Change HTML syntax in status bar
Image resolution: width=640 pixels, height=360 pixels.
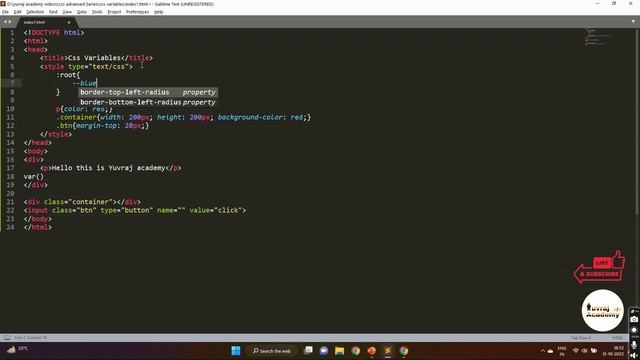(x=617, y=338)
